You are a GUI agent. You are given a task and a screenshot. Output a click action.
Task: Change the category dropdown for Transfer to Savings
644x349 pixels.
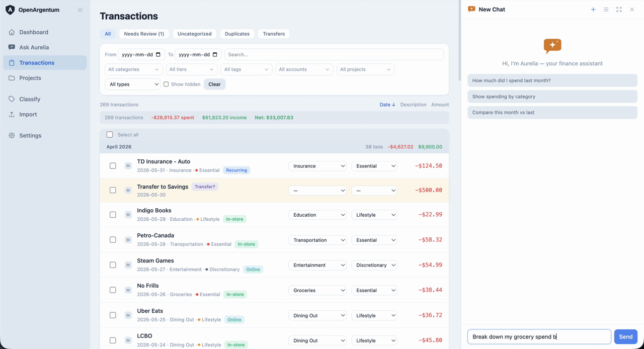[x=317, y=191]
